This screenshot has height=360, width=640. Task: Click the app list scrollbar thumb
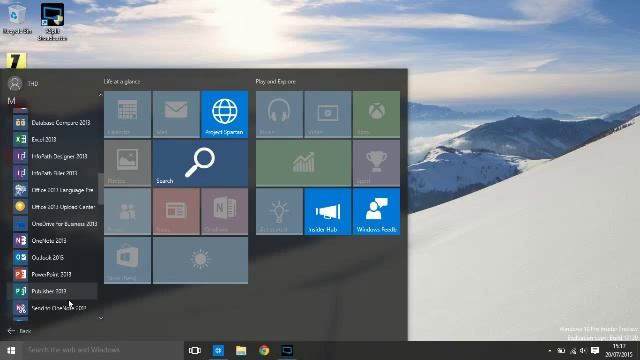tap(100, 189)
